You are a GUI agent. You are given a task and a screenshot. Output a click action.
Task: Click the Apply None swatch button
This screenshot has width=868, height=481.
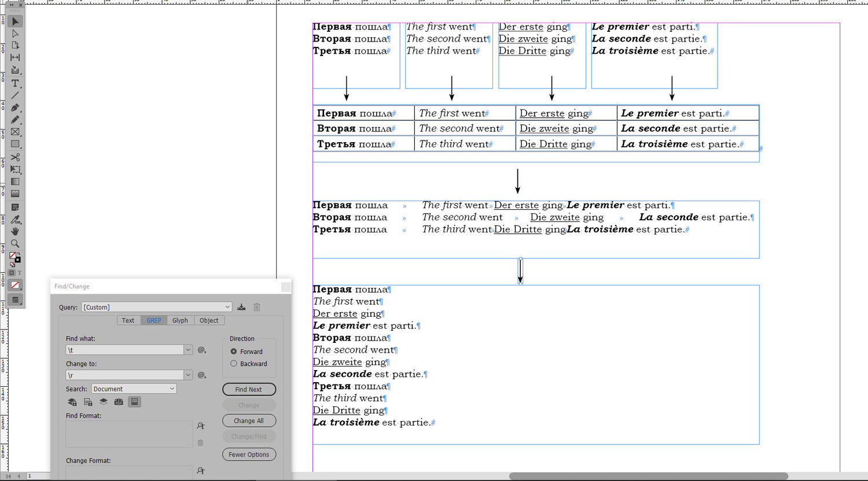(x=16, y=285)
